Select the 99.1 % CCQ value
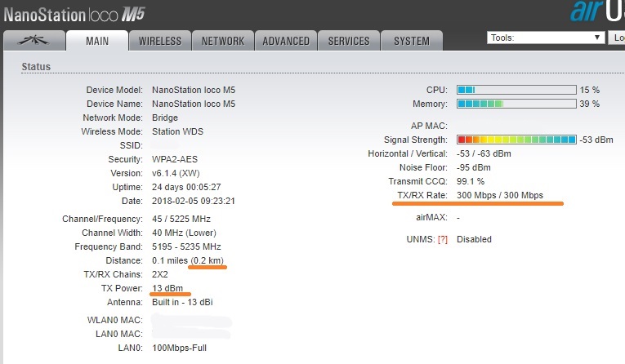 tap(471, 182)
